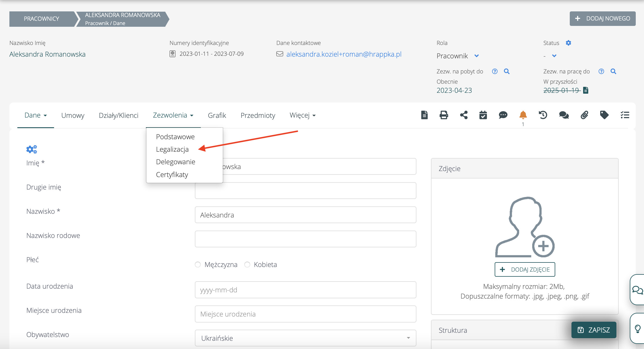Open the notifications bell icon
This screenshot has height=349, width=644.
click(x=523, y=115)
